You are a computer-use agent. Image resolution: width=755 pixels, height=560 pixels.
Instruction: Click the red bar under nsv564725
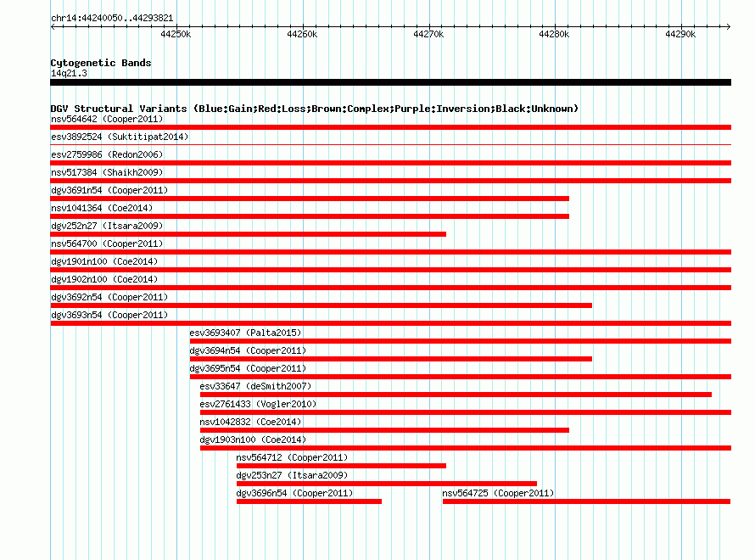[586, 501]
